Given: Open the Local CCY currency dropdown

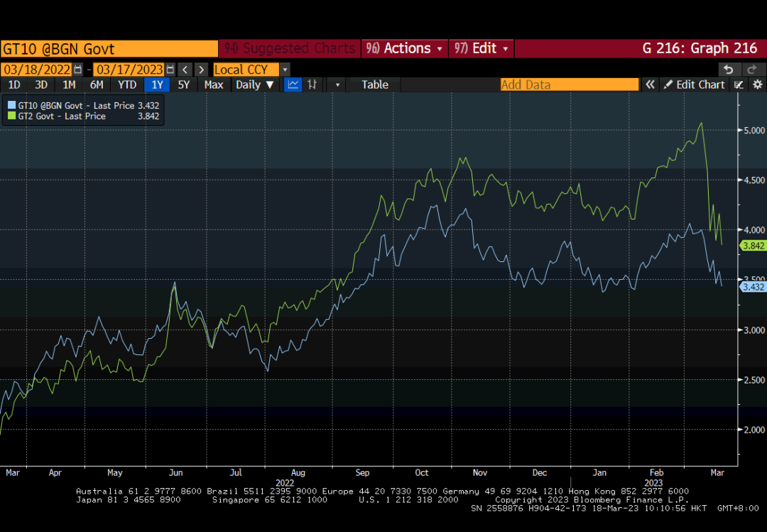Looking at the screenshot, I should [251, 70].
